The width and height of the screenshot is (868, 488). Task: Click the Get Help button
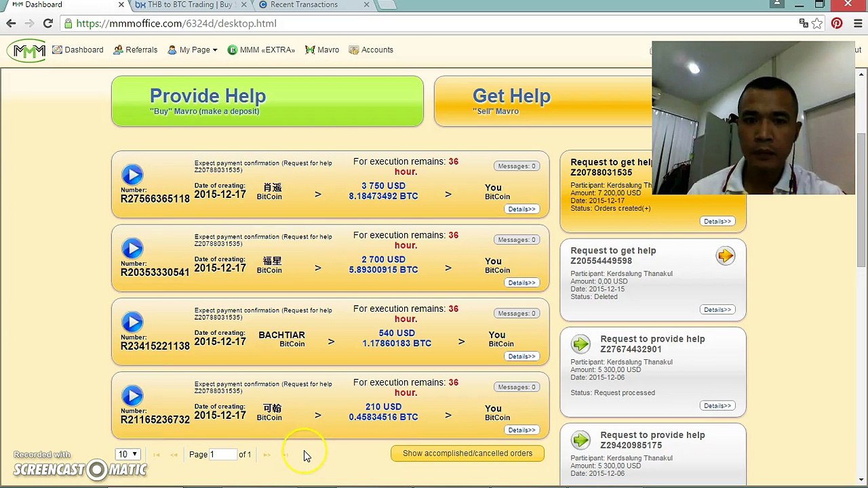tap(542, 101)
